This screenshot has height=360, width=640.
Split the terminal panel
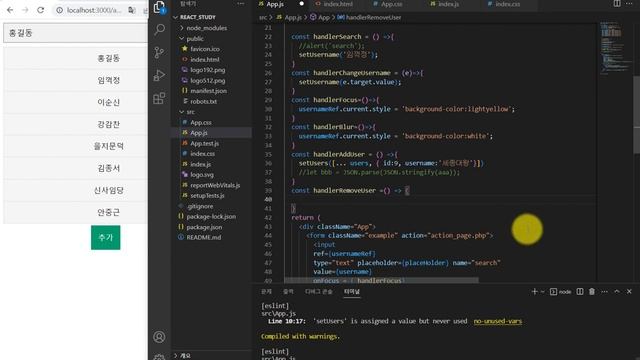[x=580, y=291]
